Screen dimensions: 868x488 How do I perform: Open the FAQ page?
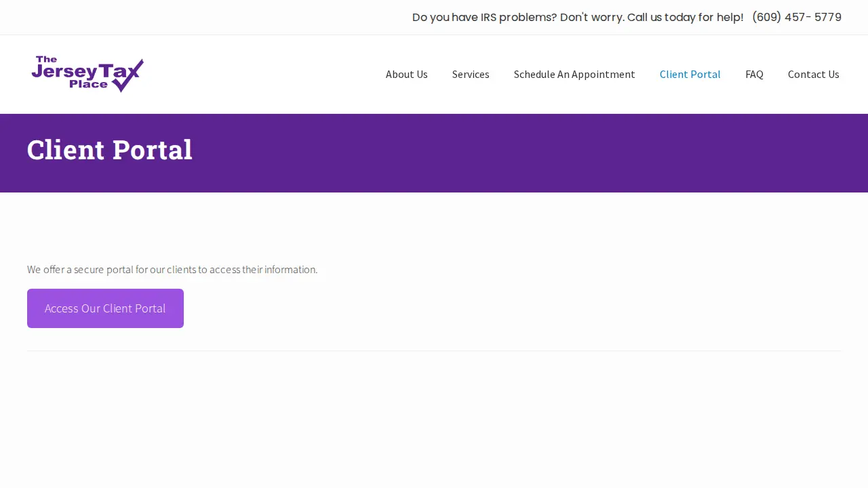[x=754, y=75]
